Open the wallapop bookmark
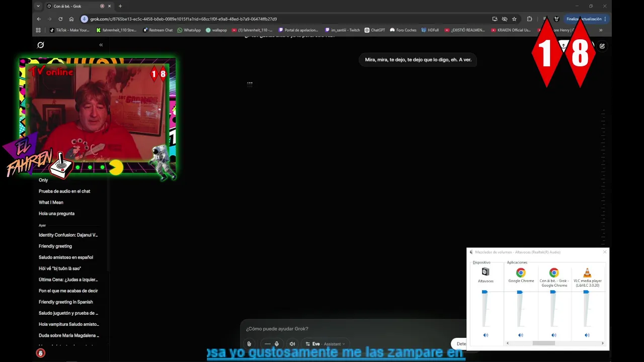The width and height of the screenshot is (644, 362). point(216,30)
